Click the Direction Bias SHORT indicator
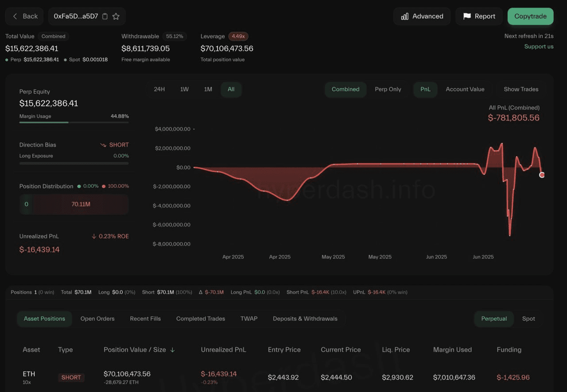 click(x=114, y=145)
